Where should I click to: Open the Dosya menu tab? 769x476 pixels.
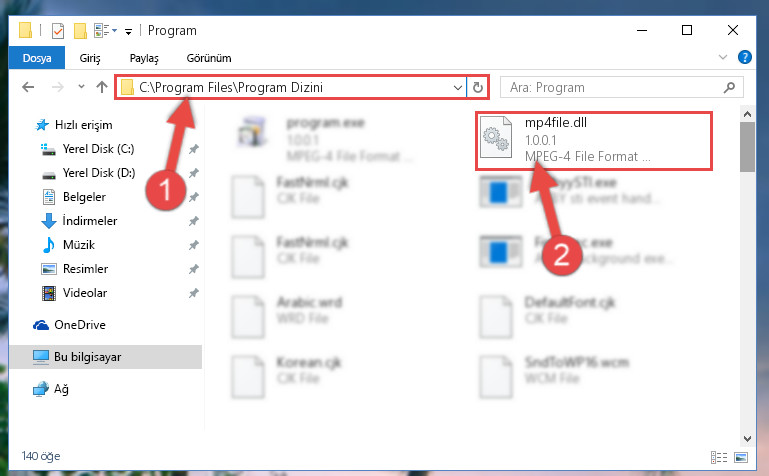[x=37, y=58]
